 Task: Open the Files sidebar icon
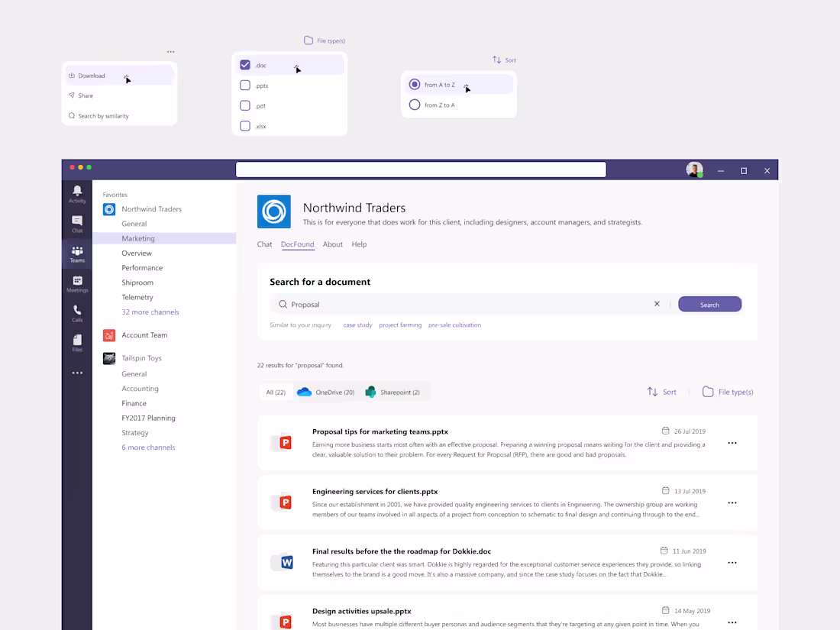coord(77,343)
